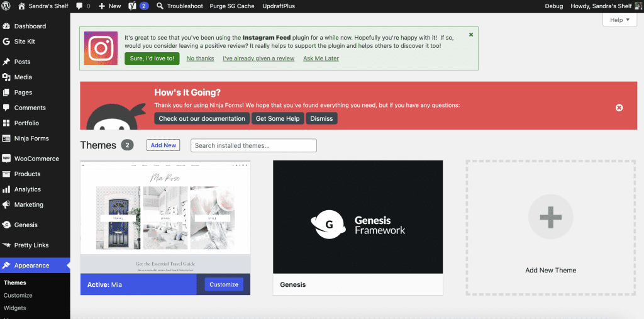
Task: Click the plus icon beside New
Action: pos(102,6)
